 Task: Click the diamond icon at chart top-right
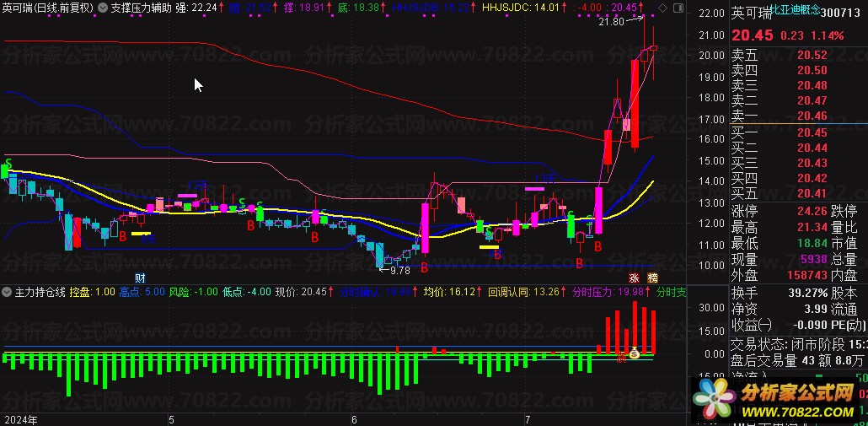click(x=663, y=8)
